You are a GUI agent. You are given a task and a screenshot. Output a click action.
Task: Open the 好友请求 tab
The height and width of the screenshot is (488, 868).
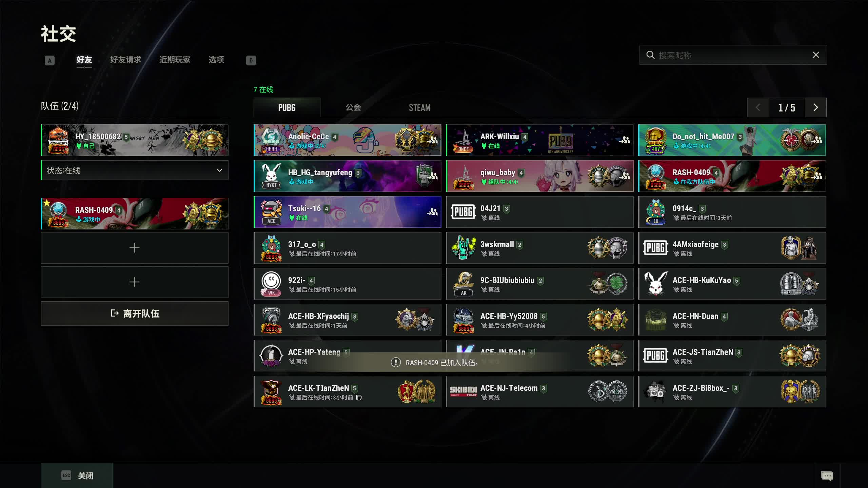pyautogui.click(x=125, y=60)
